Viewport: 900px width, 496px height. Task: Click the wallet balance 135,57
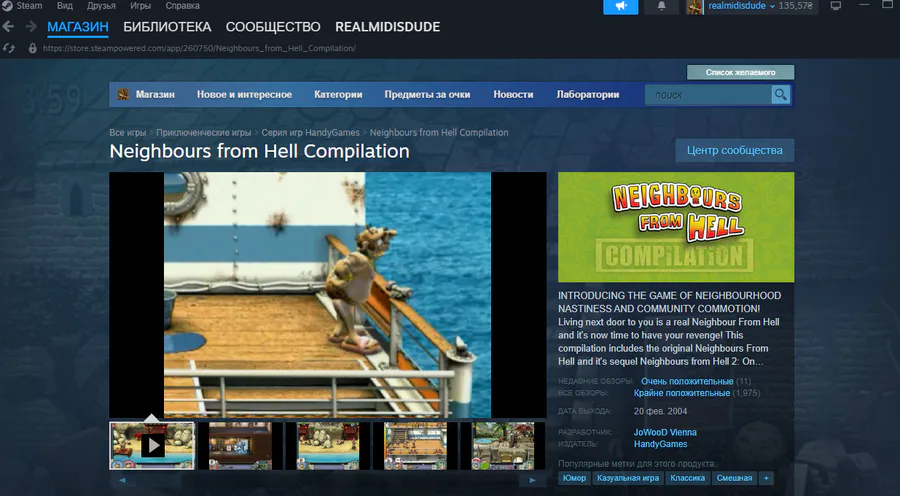(x=796, y=6)
